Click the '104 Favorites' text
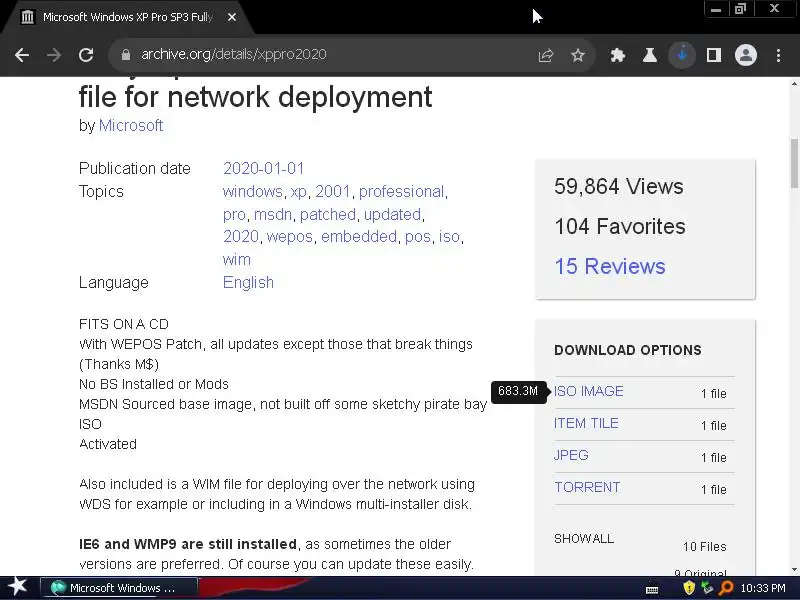 coord(620,227)
